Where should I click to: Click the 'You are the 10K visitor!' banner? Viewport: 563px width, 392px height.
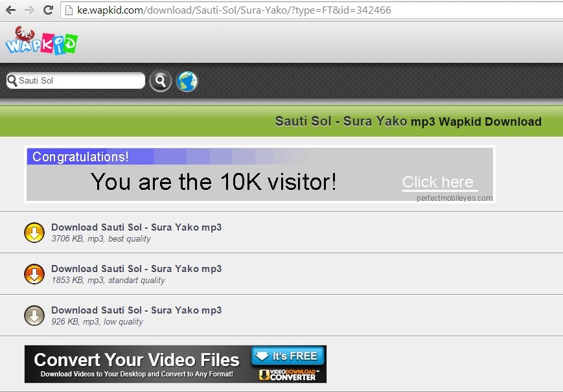click(213, 182)
